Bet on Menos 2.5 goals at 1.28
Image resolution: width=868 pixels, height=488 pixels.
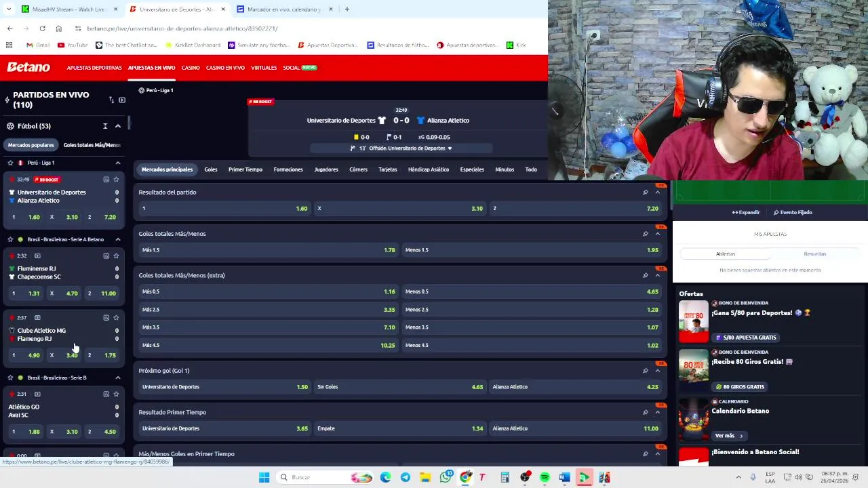pyautogui.click(x=531, y=310)
